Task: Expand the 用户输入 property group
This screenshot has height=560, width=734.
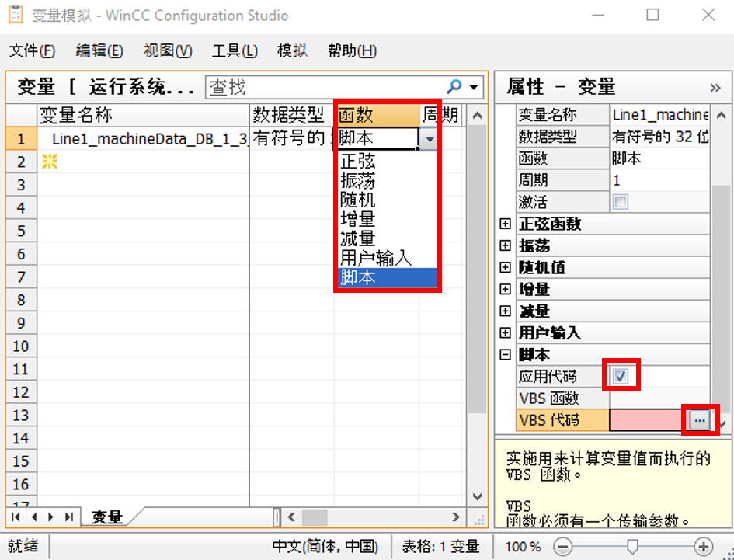Action: (x=505, y=332)
